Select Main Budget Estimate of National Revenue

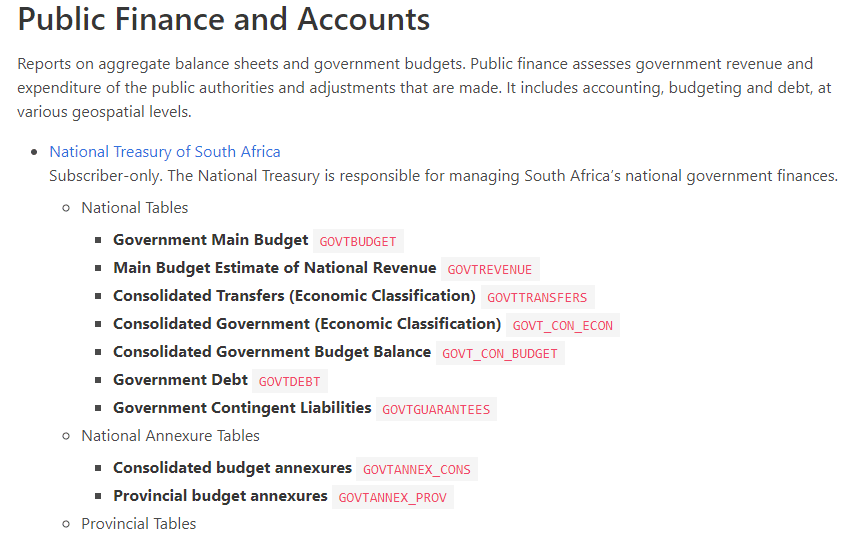point(275,268)
